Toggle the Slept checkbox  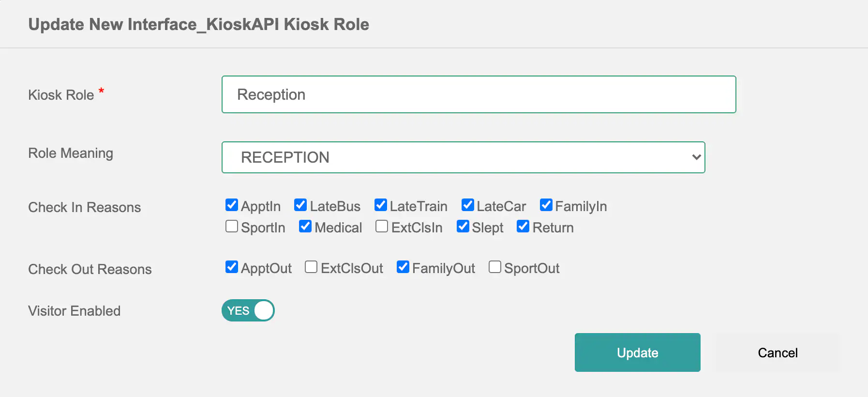[463, 227]
